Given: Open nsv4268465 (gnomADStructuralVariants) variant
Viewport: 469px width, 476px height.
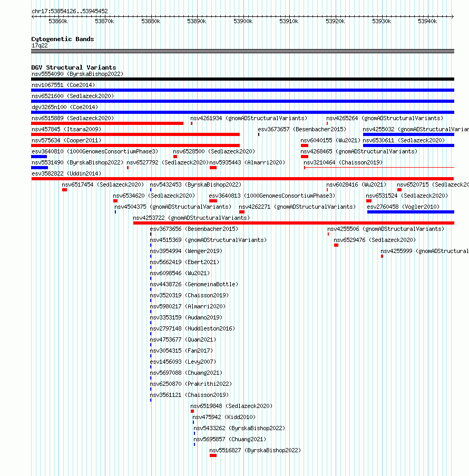Looking at the screenshot, I should pyautogui.click(x=359, y=151).
